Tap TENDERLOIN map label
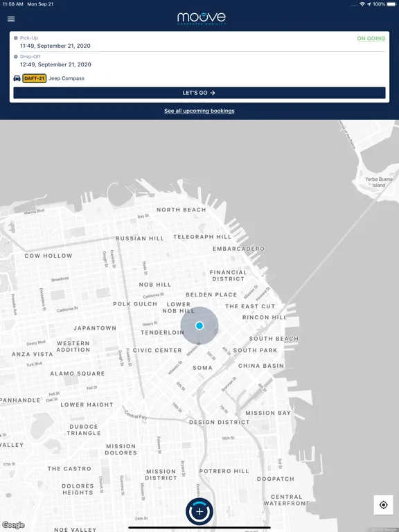This screenshot has width=399, height=532. coord(163,332)
